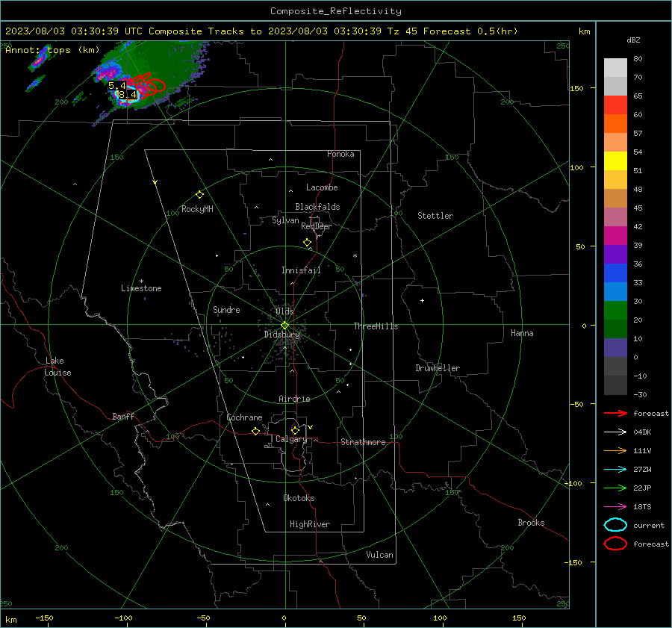The width and height of the screenshot is (672, 628).
Task: Click the Ponoka city label
Action: pyautogui.click(x=340, y=154)
